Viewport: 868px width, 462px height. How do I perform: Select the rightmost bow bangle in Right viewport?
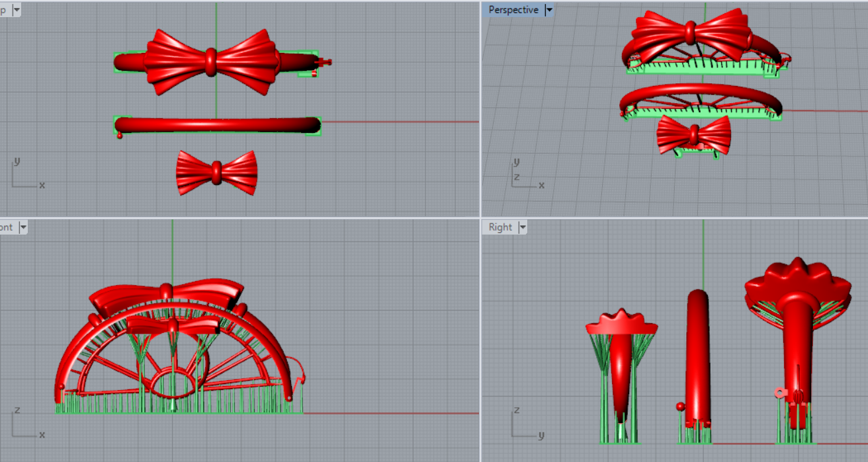[x=797, y=330]
